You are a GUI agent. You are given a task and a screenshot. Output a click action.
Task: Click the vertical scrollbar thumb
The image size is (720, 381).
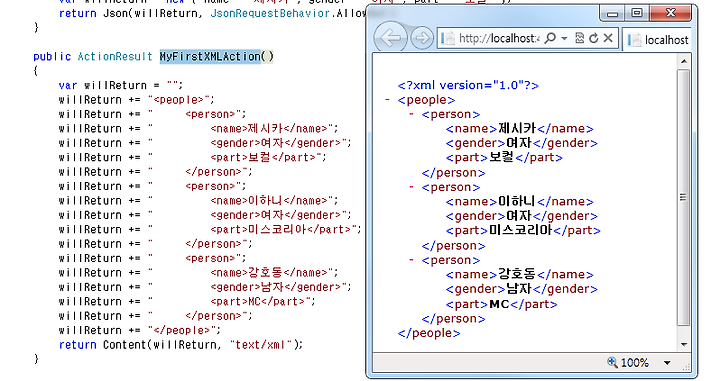tap(684, 197)
